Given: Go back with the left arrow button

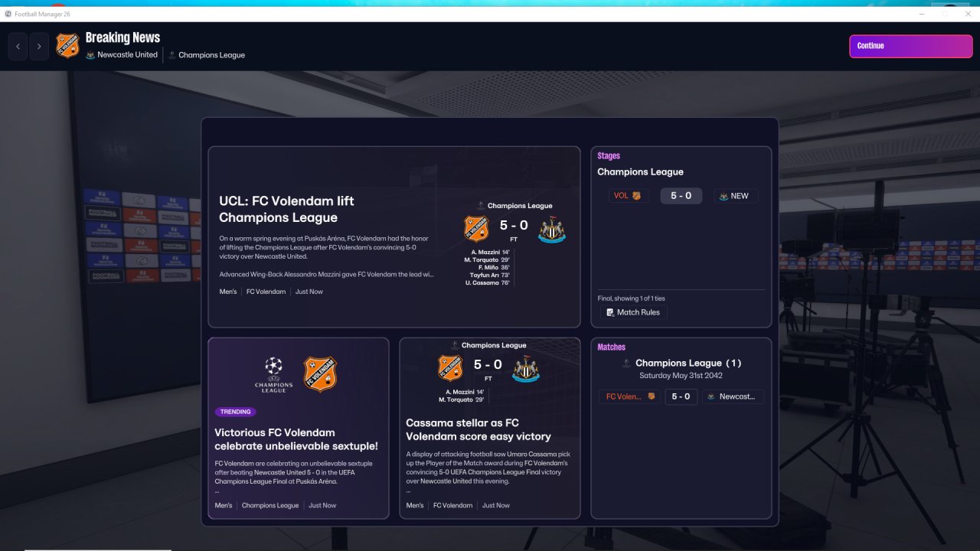Looking at the screenshot, I should [18, 47].
